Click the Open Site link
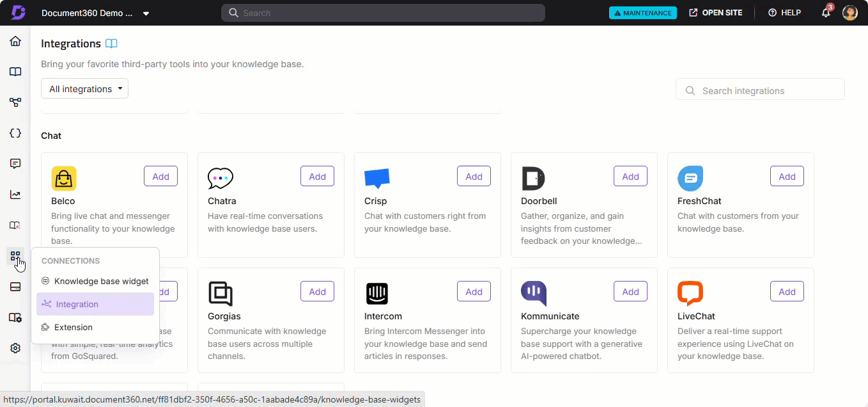 (x=715, y=13)
